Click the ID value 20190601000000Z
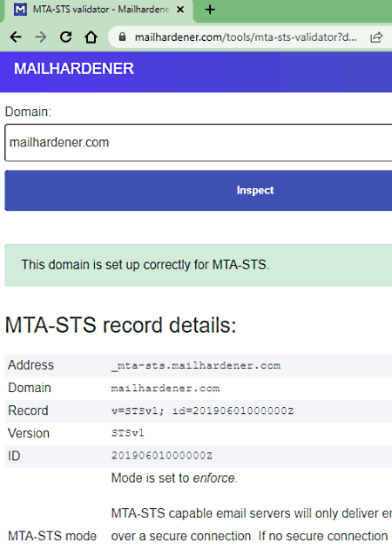 162,456
